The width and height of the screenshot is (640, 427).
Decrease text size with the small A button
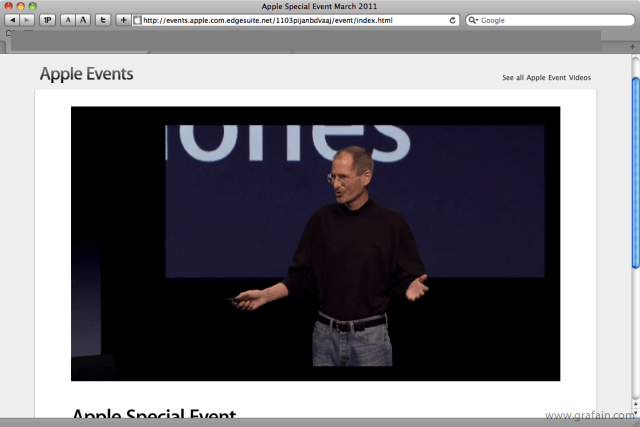tap(68, 20)
